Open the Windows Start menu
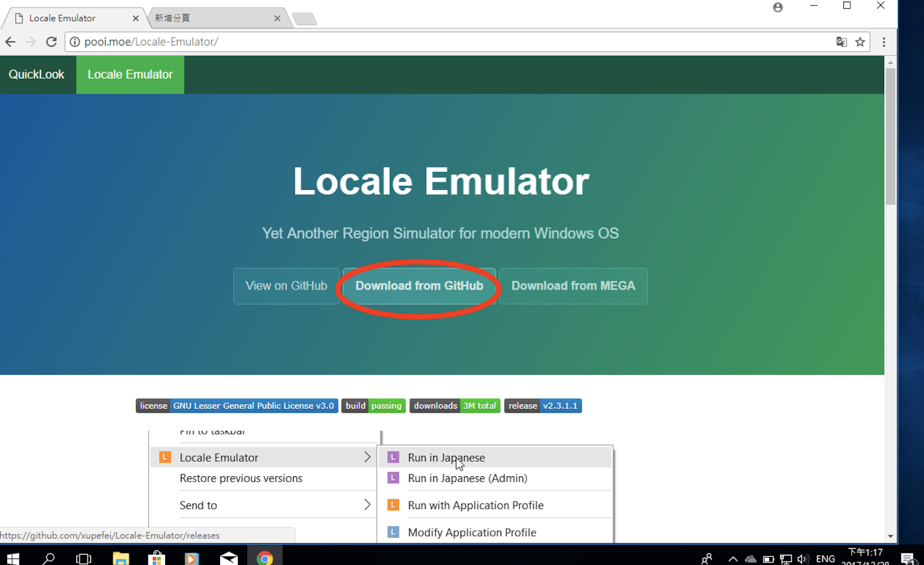The width and height of the screenshot is (924, 565). [x=13, y=558]
